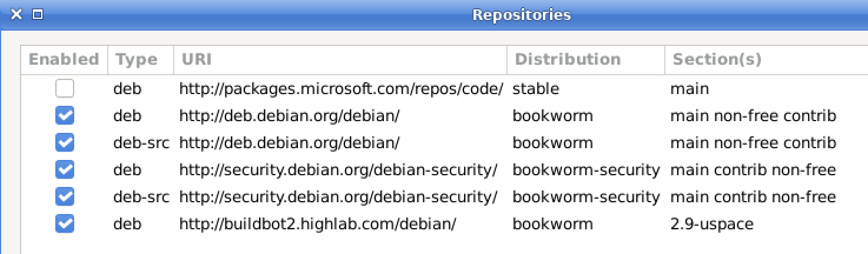This screenshot has width=868, height=254.
Task: Select the buildbot2.highlab.com/debian URI entry
Action: click(317, 224)
